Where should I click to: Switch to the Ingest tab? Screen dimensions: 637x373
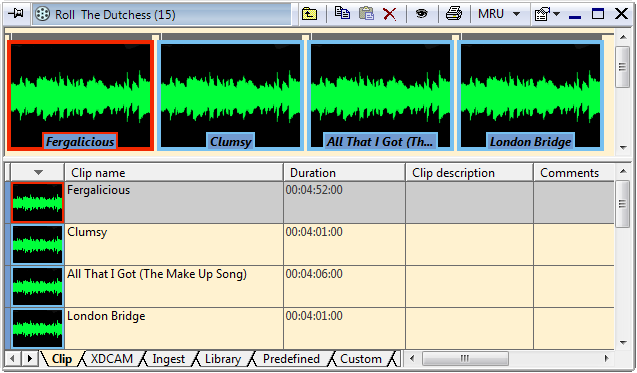tap(168, 359)
